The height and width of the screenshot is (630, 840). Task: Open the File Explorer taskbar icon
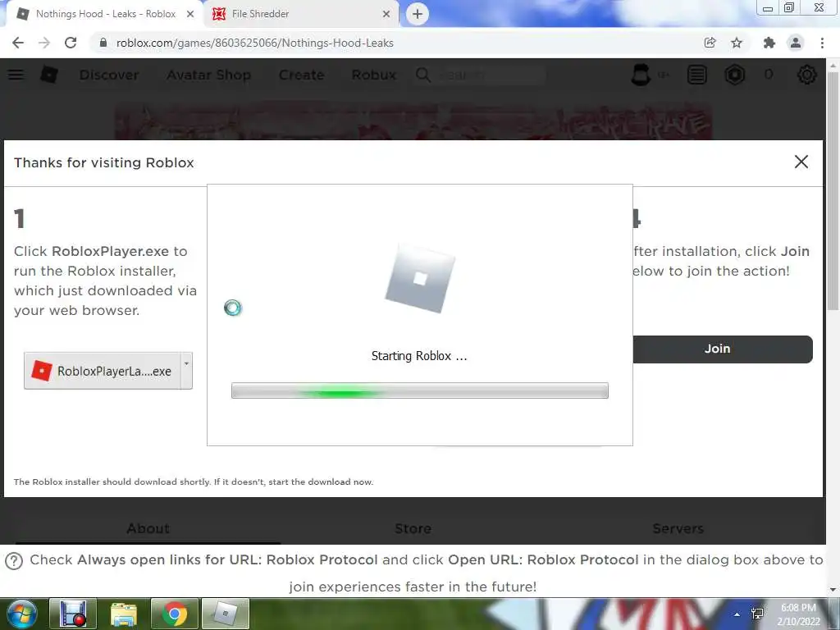pyautogui.click(x=124, y=614)
